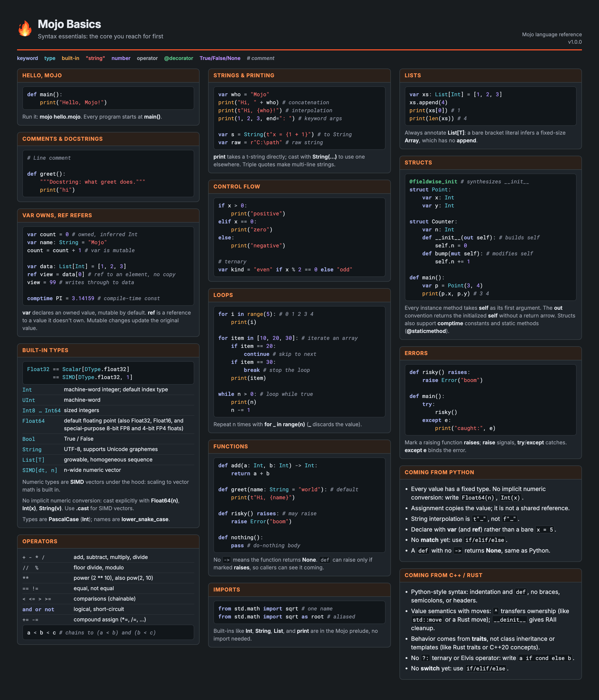
Task: Click the "STRUCTS" section heading
Action: (418, 163)
